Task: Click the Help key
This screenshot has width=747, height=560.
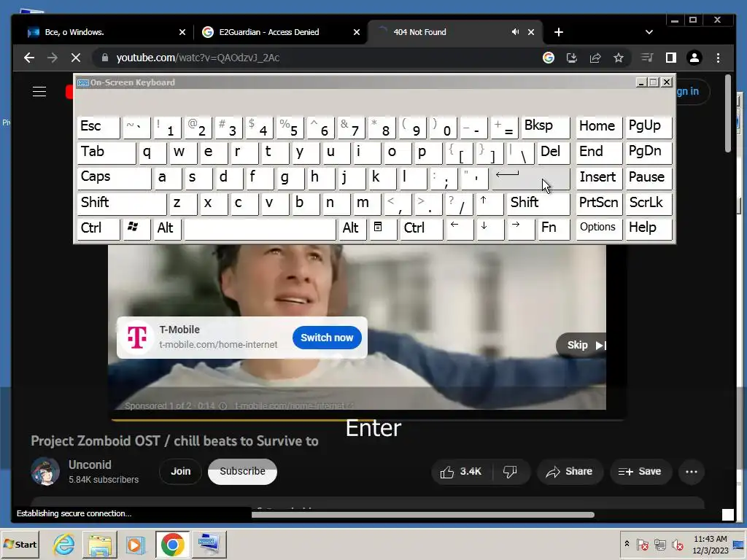Action: 649,228
